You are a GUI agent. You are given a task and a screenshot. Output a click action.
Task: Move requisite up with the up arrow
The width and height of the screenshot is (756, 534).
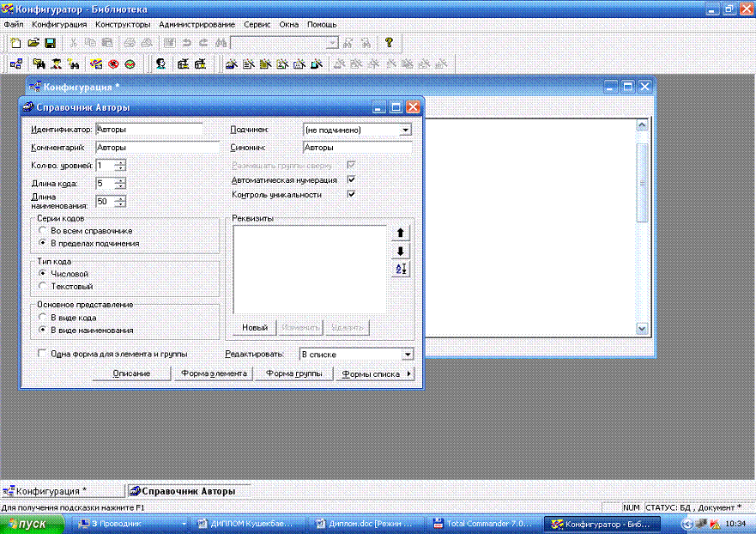[x=402, y=233]
